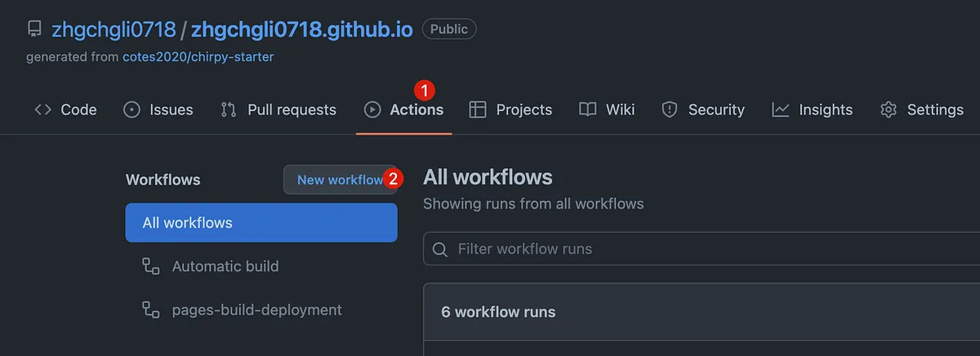The image size is (980, 356).
Task: Click the Security shield icon
Action: 670,109
